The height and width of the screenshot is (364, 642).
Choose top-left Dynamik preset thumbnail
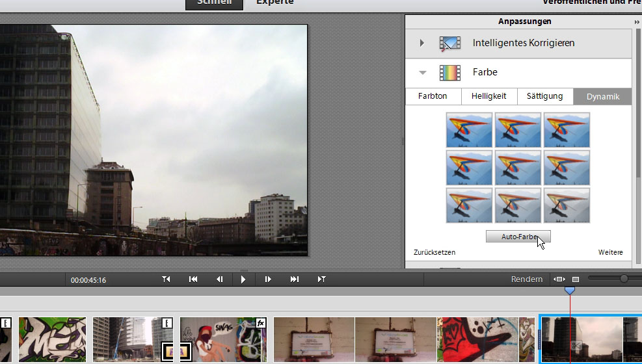[x=469, y=130]
